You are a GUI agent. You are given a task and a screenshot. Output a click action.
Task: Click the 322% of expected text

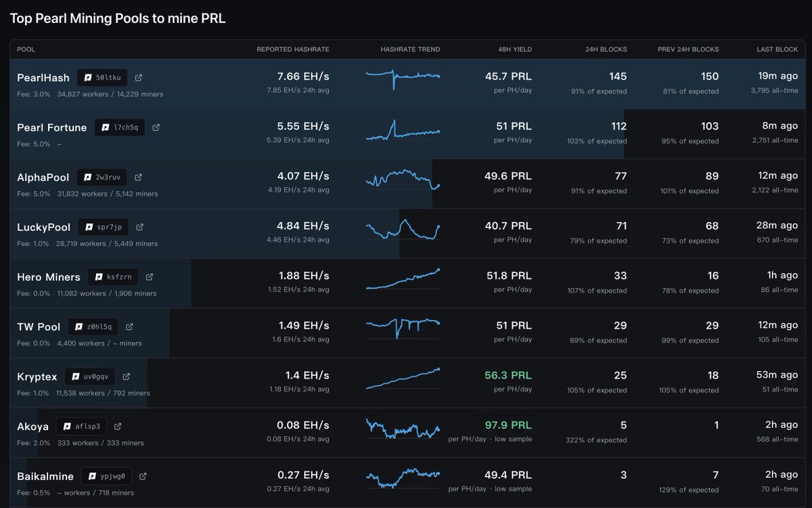(x=596, y=440)
